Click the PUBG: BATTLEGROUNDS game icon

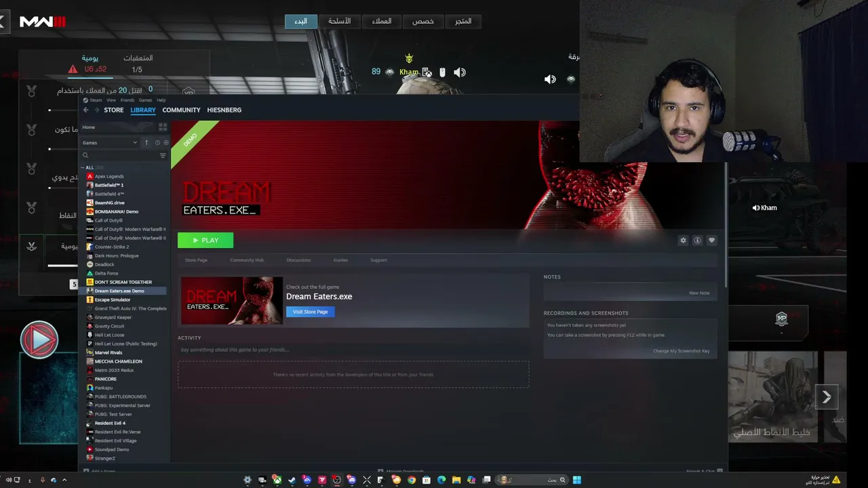pyautogui.click(x=90, y=396)
